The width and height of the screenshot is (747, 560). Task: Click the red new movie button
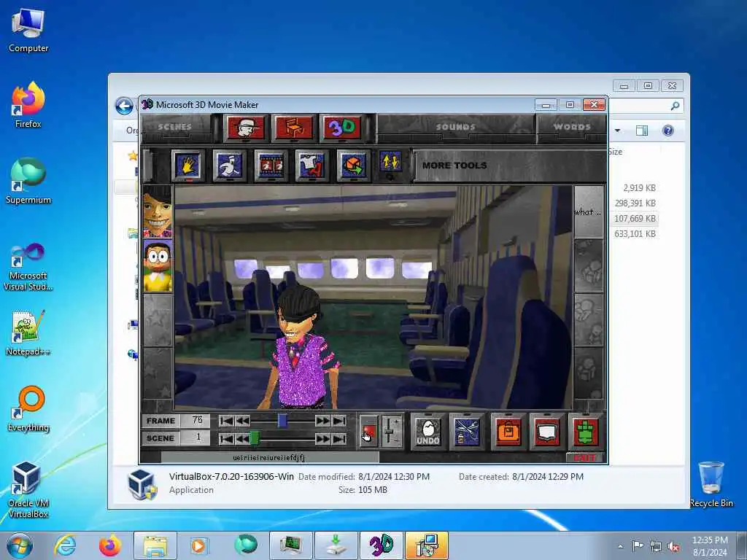coord(546,432)
